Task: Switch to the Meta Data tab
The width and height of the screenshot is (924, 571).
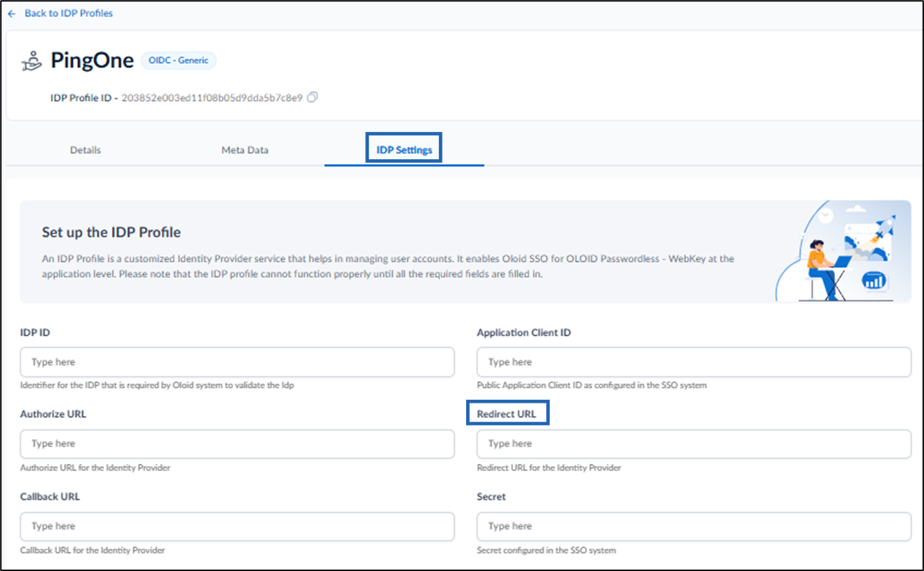Action: [245, 150]
